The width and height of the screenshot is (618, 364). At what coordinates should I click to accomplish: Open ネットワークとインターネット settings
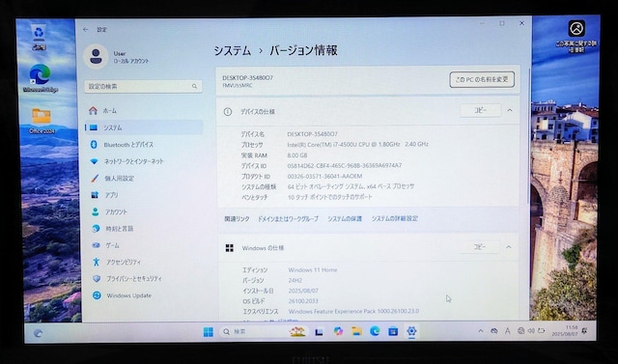[x=144, y=161]
